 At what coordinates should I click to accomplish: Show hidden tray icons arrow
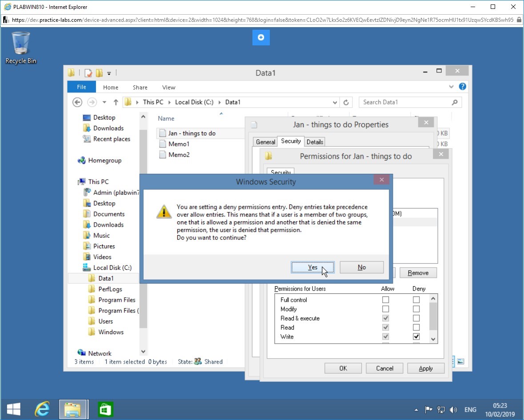[x=416, y=410]
